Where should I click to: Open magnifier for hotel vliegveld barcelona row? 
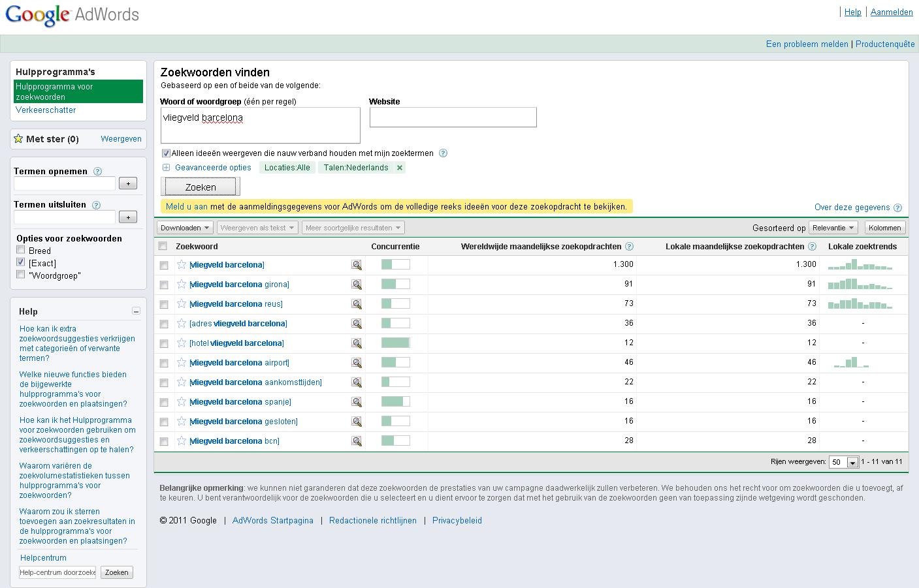(357, 343)
